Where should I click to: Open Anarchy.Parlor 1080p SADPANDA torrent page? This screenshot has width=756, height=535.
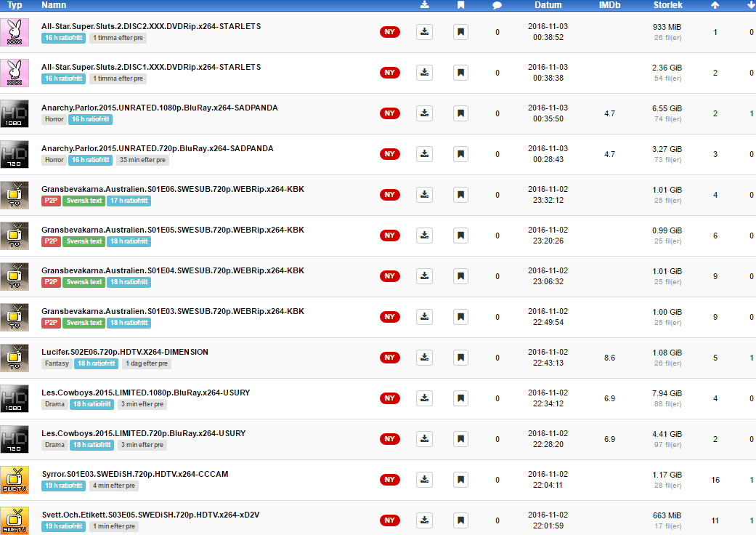160,108
